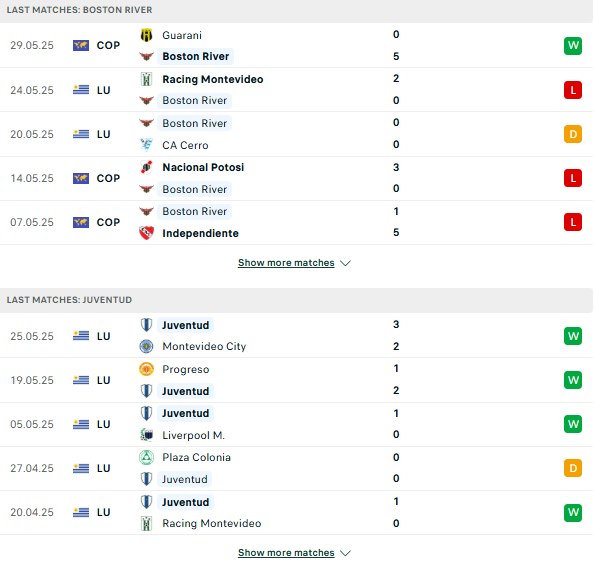Click the Montevideo City club badge
Image resolution: width=594 pixels, height=571 pixels.
point(146,346)
